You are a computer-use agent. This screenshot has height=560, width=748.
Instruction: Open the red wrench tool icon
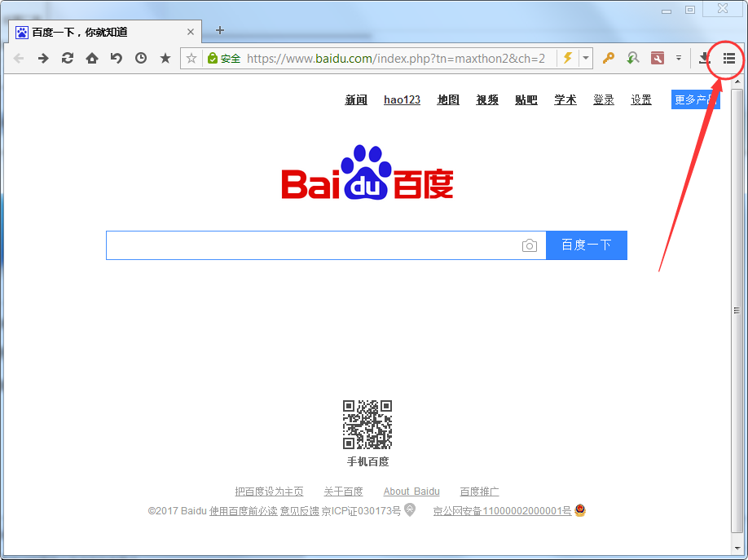point(658,58)
